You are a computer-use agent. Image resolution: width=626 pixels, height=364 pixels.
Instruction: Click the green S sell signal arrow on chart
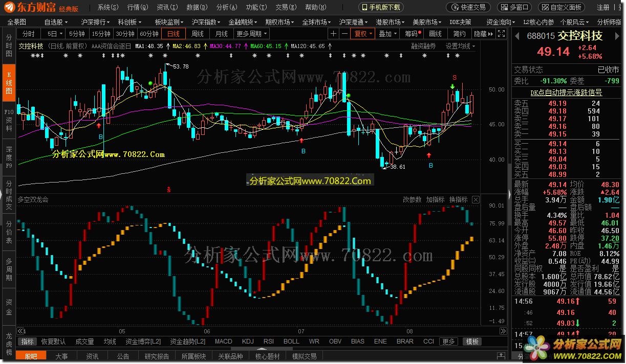point(454,87)
